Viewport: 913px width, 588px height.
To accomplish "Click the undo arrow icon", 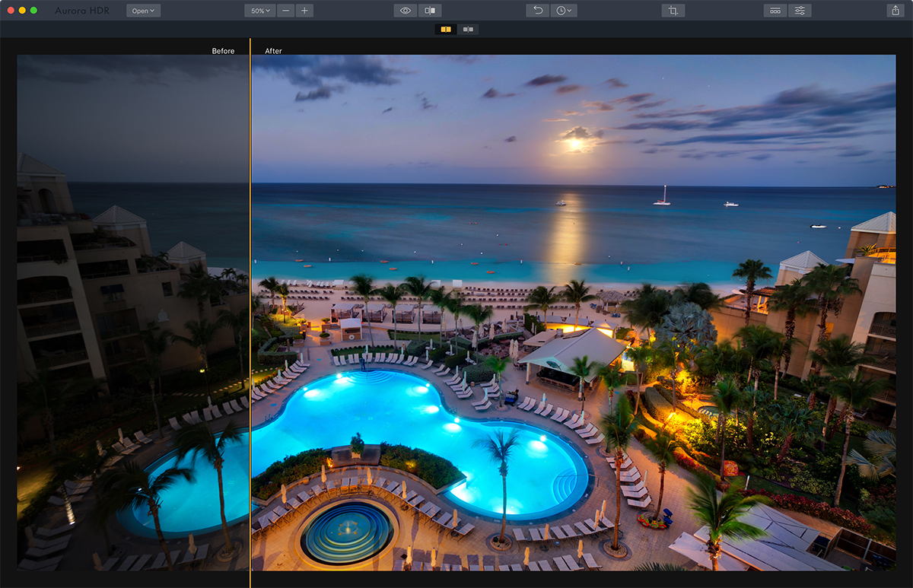I will (538, 11).
